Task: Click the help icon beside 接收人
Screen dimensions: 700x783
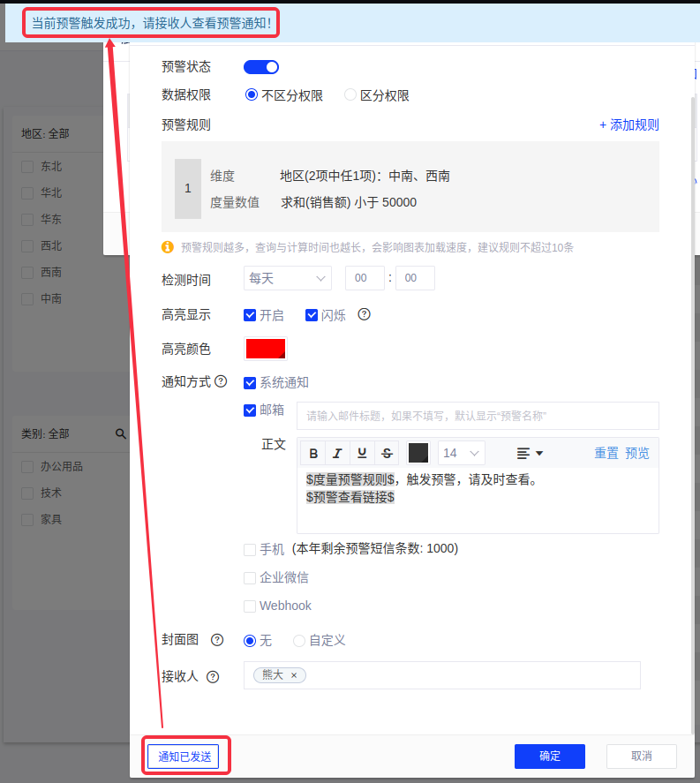Action: pyautogui.click(x=213, y=677)
